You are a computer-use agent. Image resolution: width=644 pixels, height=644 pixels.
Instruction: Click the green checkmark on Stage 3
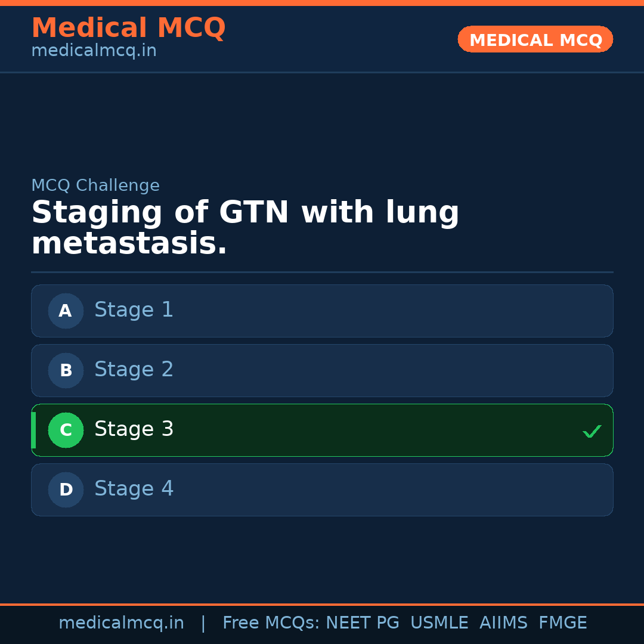(592, 431)
